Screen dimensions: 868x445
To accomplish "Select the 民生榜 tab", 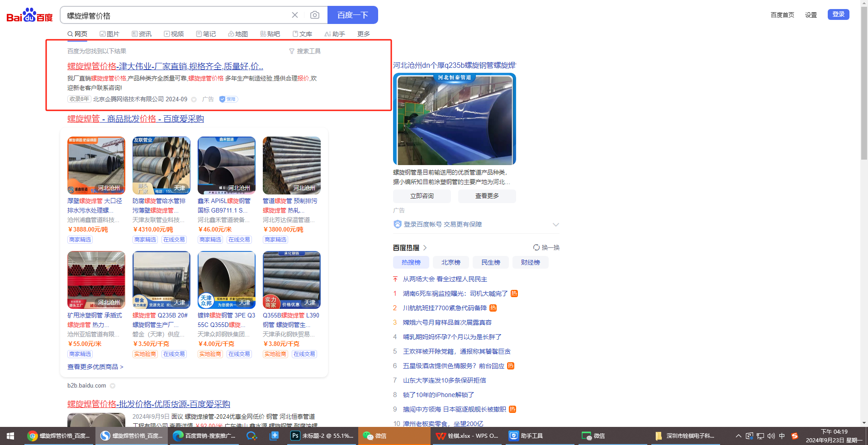I will tap(491, 262).
